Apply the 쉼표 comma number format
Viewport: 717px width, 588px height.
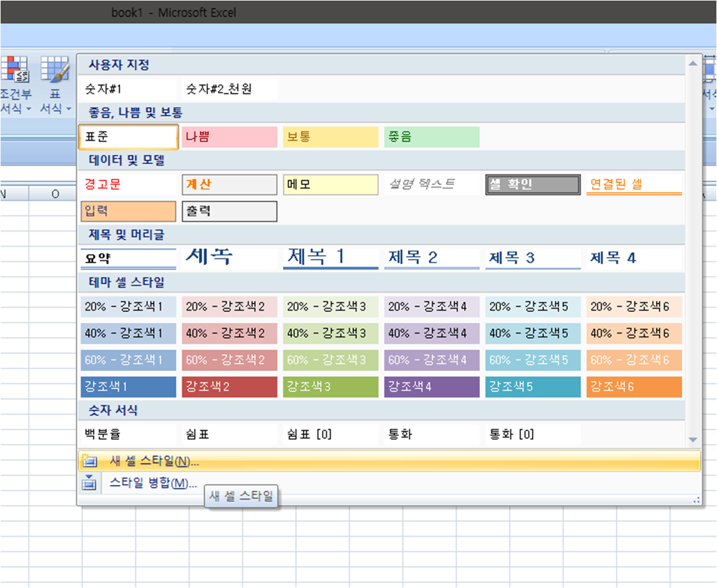click(229, 434)
